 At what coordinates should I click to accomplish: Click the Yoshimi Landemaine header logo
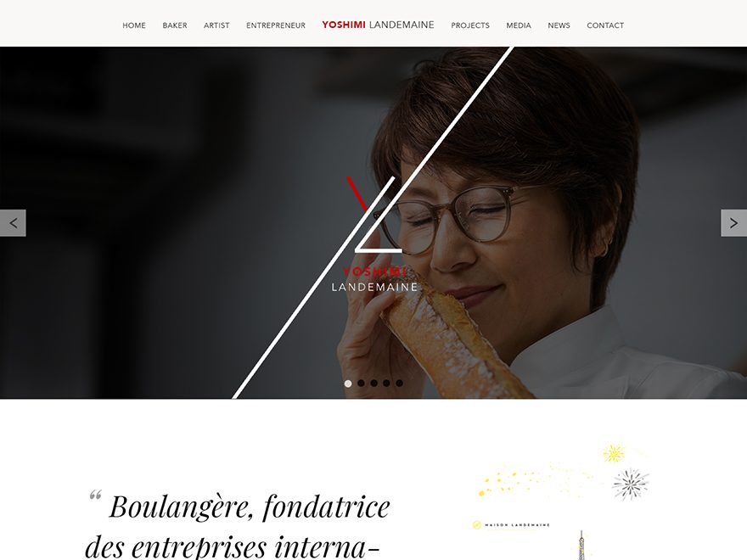pyautogui.click(x=378, y=25)
